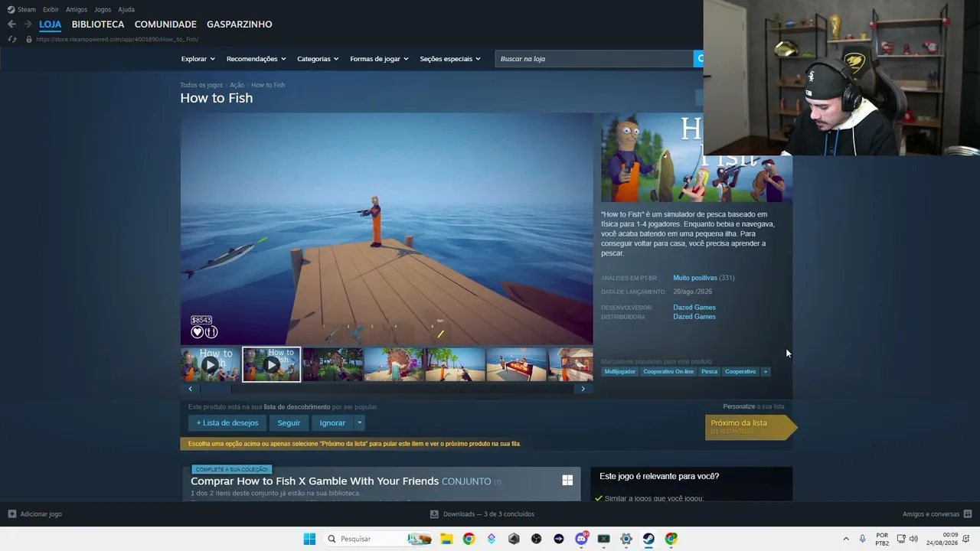Viewport: 980px width, 551px height.
Task: Open the developer Dazed Games link
Action: pos(694,308)
